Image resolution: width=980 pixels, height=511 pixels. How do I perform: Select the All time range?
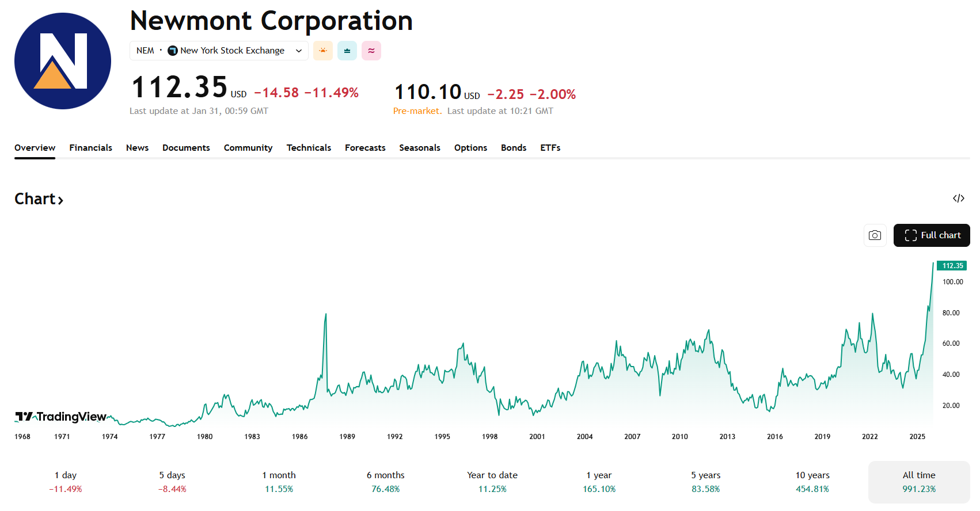[919, 482]
